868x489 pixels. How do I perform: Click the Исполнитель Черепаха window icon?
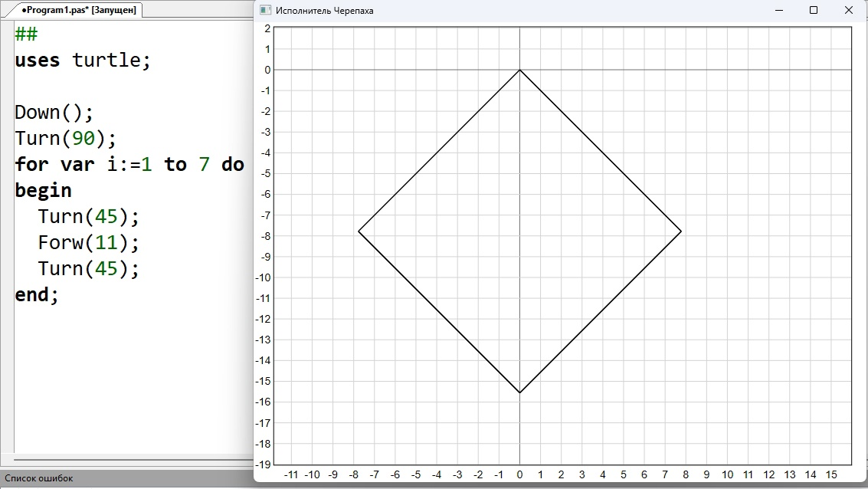(266, 10)
